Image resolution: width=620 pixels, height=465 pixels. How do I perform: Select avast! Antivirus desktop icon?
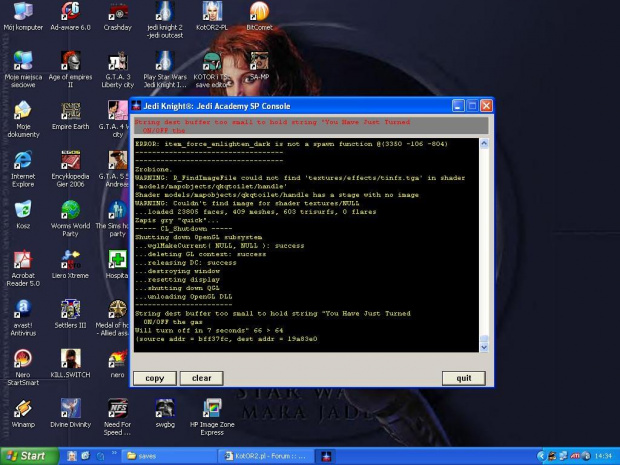pyautogui.click(x=23, y=318)
